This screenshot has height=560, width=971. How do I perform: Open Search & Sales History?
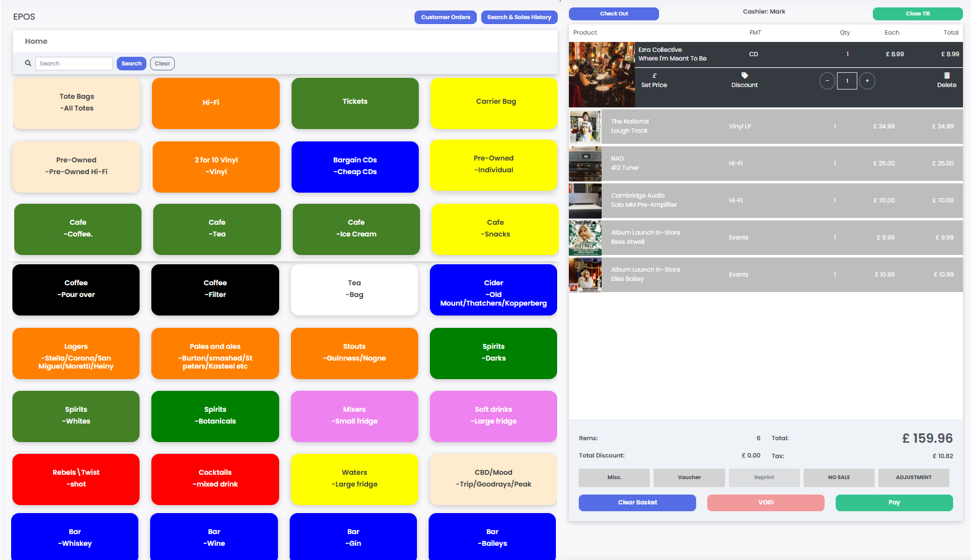tap(519, 17)
